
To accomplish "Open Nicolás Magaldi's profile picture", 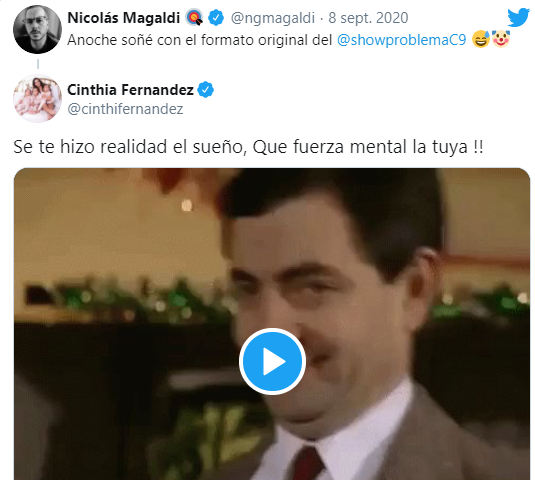I will click(x=38, y=29).
